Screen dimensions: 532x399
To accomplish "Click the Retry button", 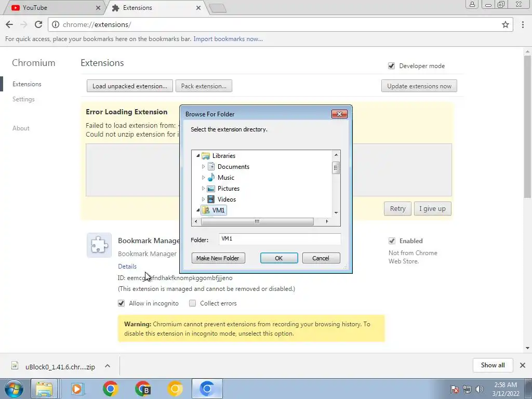I will coord(397,209).
